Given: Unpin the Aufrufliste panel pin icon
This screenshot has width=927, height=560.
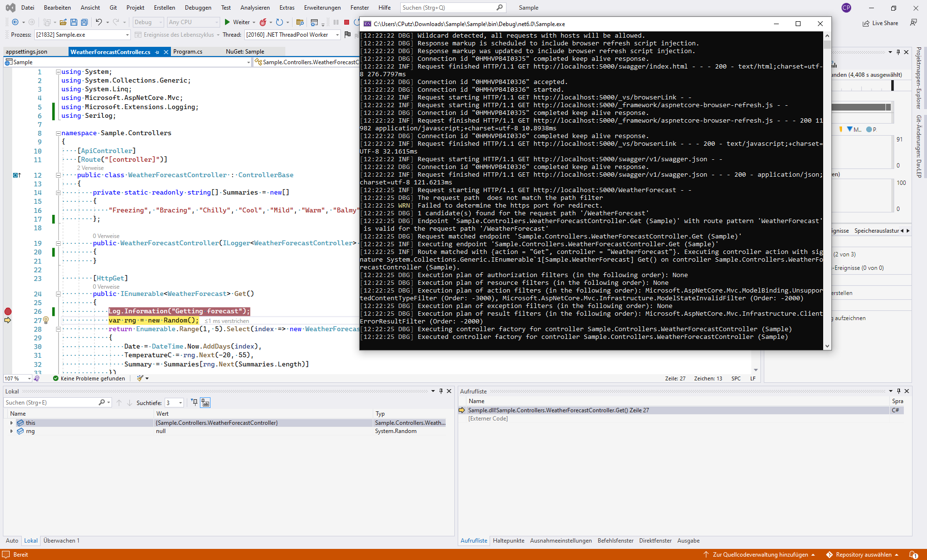Looking at the screenshot, I should [899, 391].
